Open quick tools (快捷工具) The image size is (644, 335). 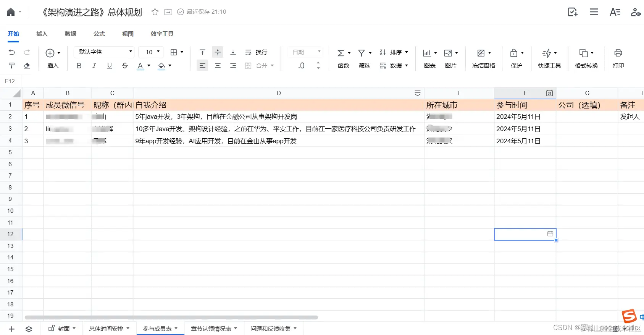[x=550, y=58]
